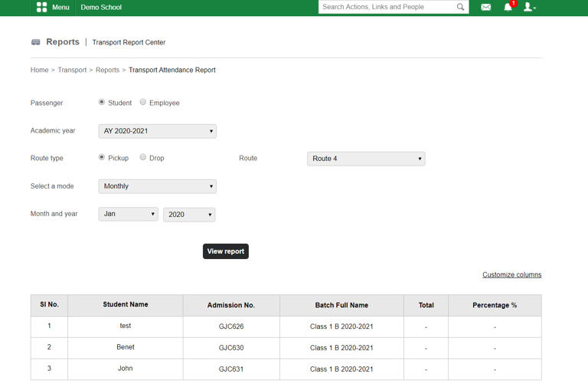
Task: Open the notifications bell icon
Action: [x=508, y=7]
